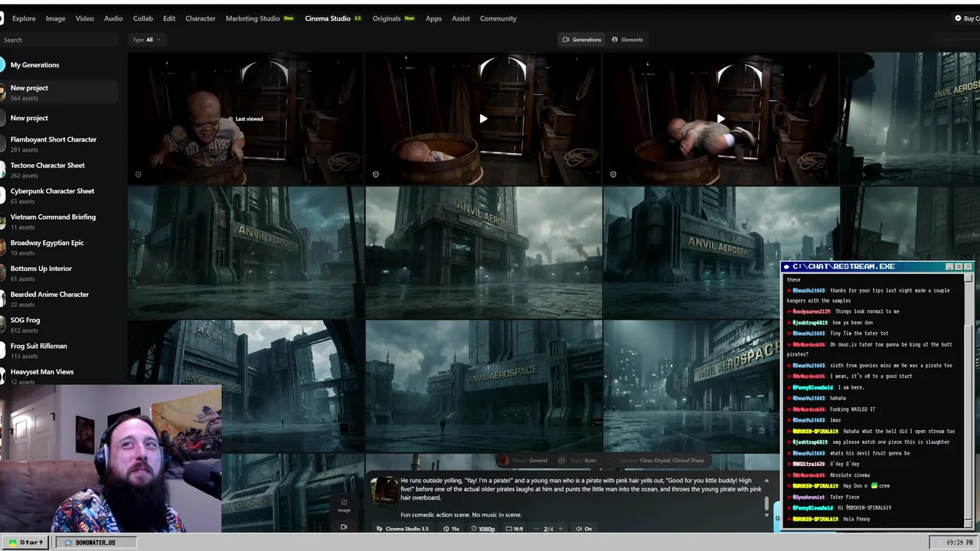Open the New project with 564 assets
Viewport: 980px width, 551px height.
pyautogui.click(x=59, y=93)
